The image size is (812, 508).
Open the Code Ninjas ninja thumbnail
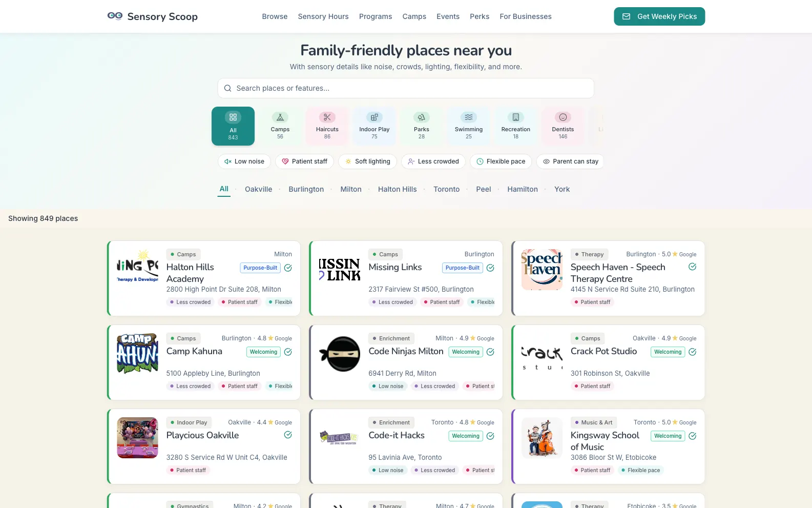pyautogui.click(x=340, y=354)
